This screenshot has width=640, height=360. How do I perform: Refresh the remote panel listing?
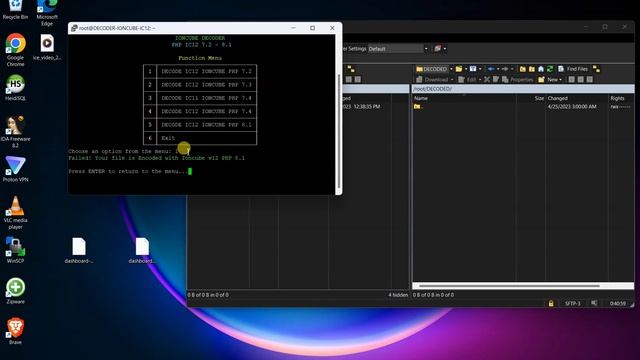550,69
